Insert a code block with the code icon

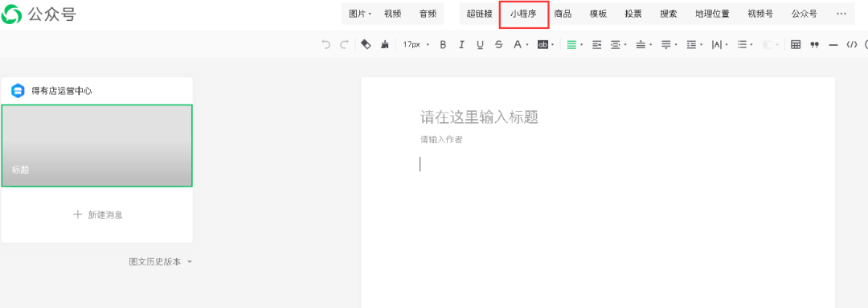pyautogui.click(x=852, y=45)
